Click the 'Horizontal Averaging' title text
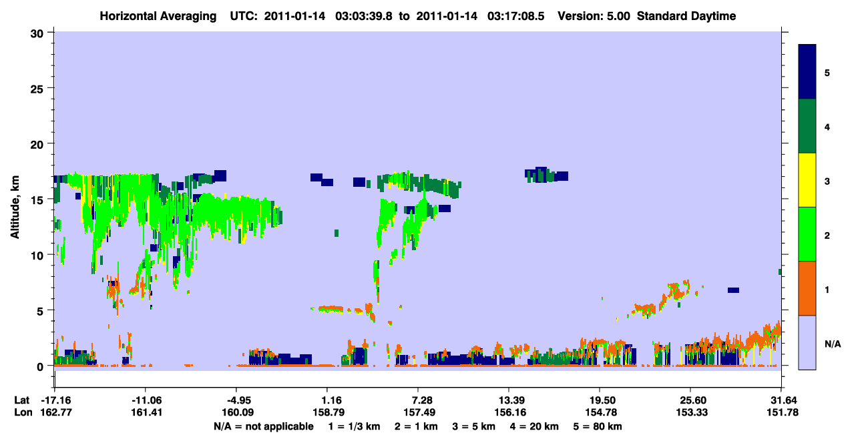The height and width of the screenshot is (445, 868). [x=158, y=16]
